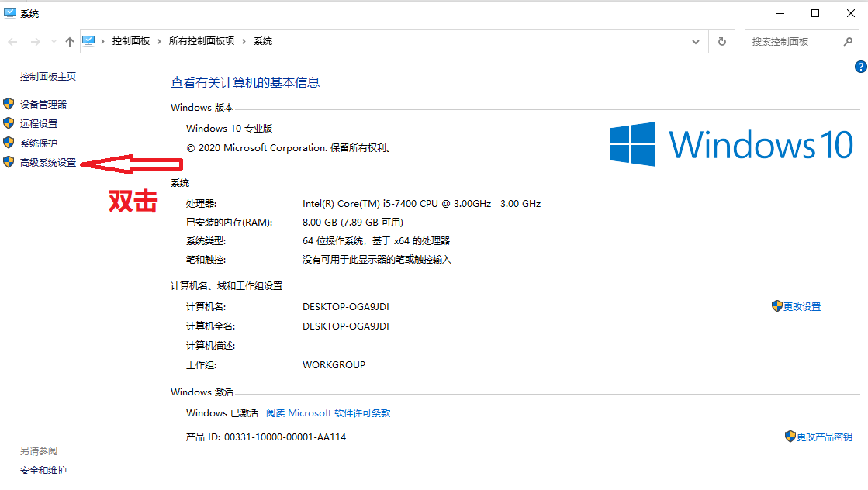Open Remote Settings (远程设置) link
The height and width of the screenshot is (490, 868).
[39, 123]
